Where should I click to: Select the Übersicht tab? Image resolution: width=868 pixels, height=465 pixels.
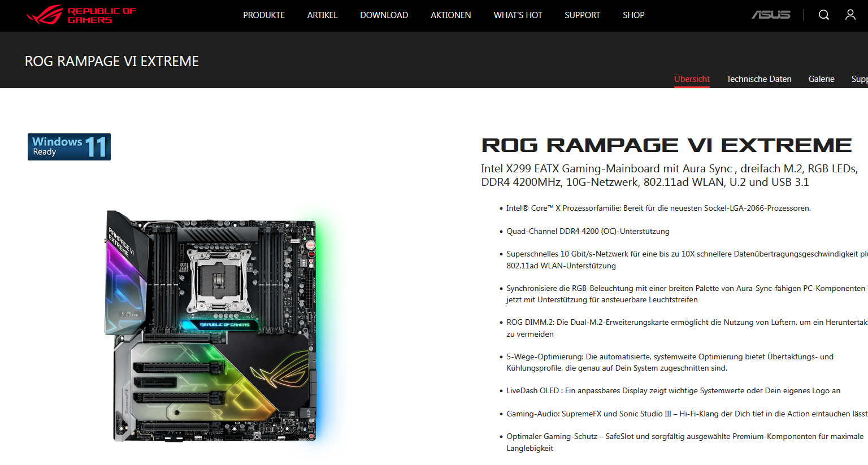click(692, 79)
